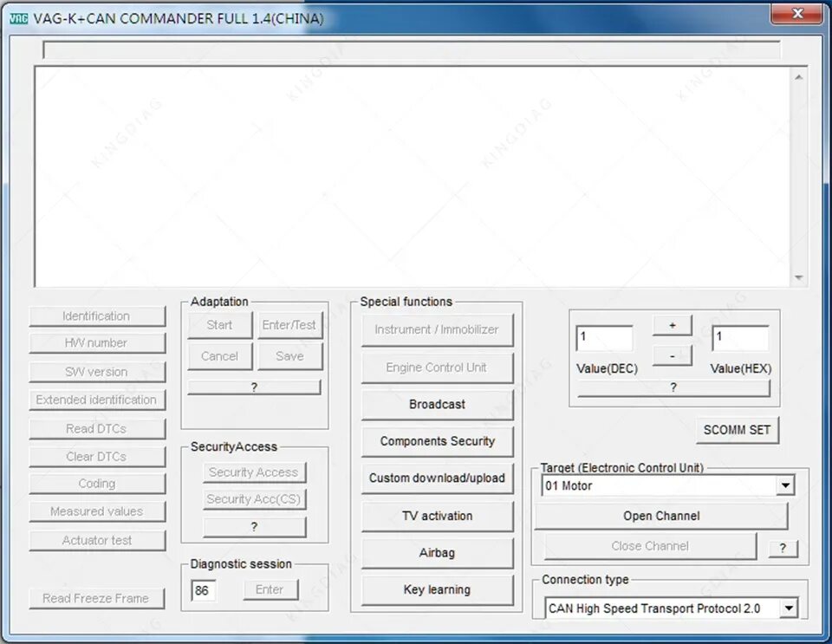Click the Value(HEX) input field
Viewport: 832px width, 644px height.
pos(740,338)
